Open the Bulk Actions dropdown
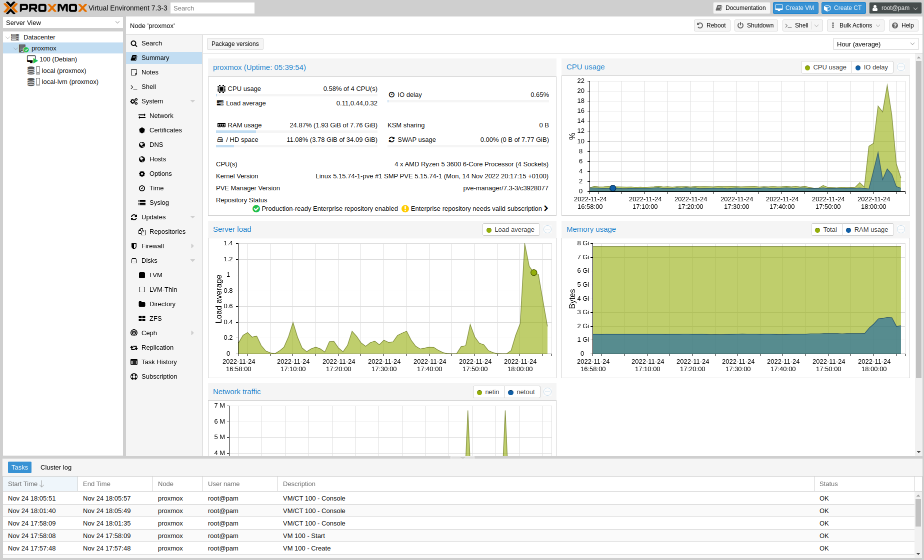 tap(855, 25)
